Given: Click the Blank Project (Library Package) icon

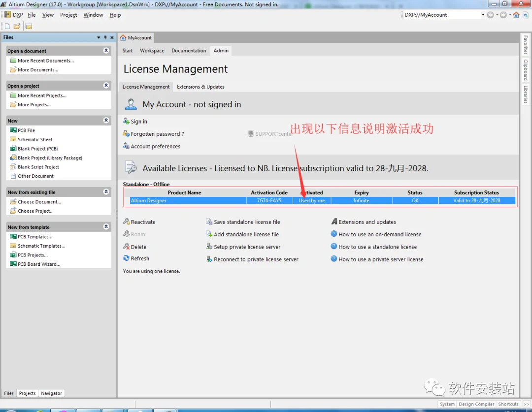Looking at the screenshot, I should tap(13, 158).
